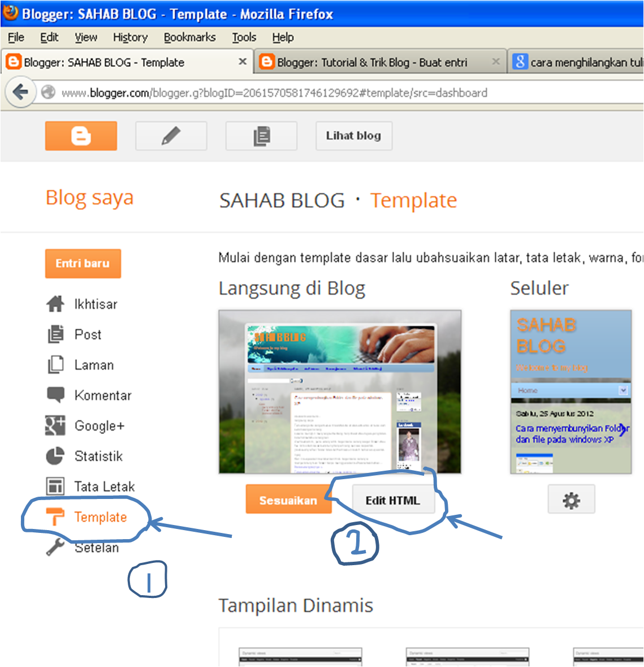Click the Google favicon on third tab
The height and width of the screenshot is (667, 644).
click(x=520, y=62)
